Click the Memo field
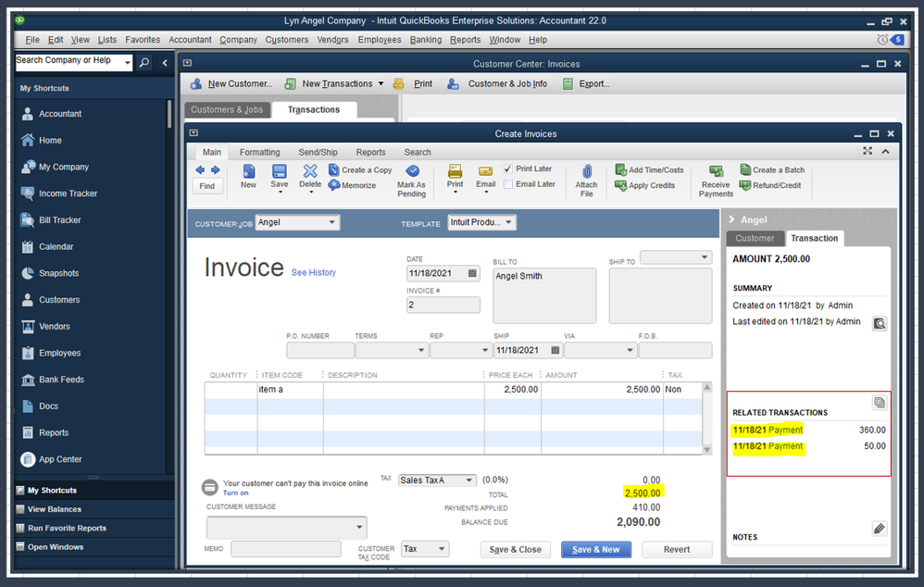 tap(286, 549)
